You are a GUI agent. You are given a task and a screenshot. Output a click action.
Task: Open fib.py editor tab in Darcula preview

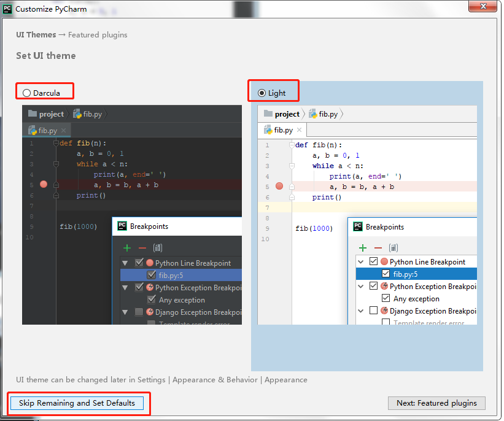(x=47, y=131)
